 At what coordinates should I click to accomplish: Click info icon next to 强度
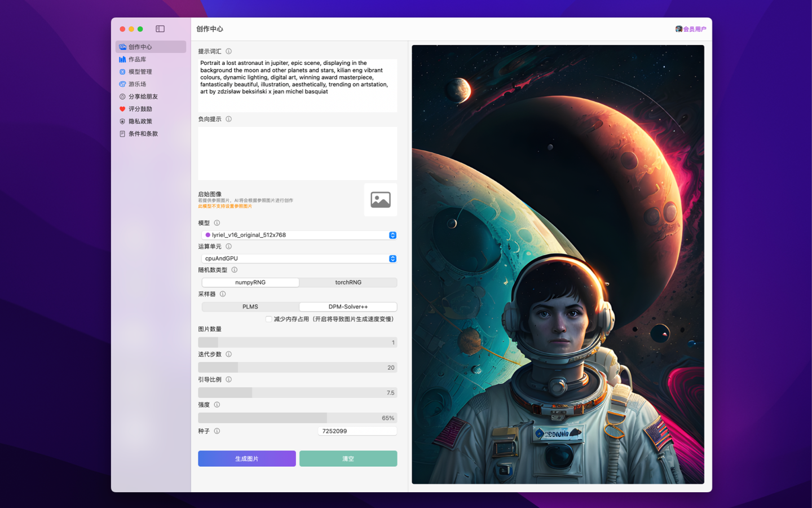pos(217,405)
